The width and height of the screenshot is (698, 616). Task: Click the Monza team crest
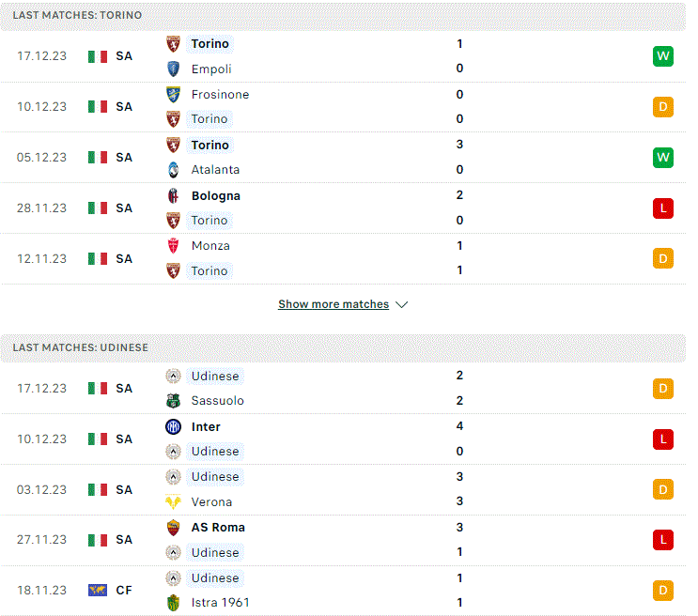click(x=173, y=246)
